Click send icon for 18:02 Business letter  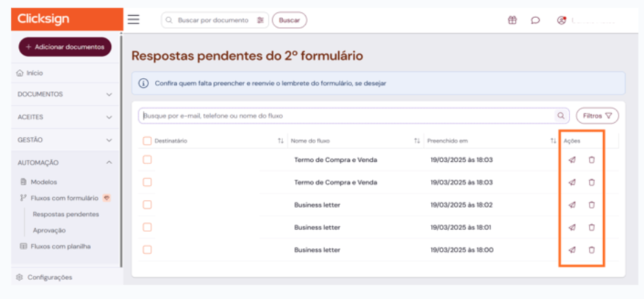coord(572,205)
